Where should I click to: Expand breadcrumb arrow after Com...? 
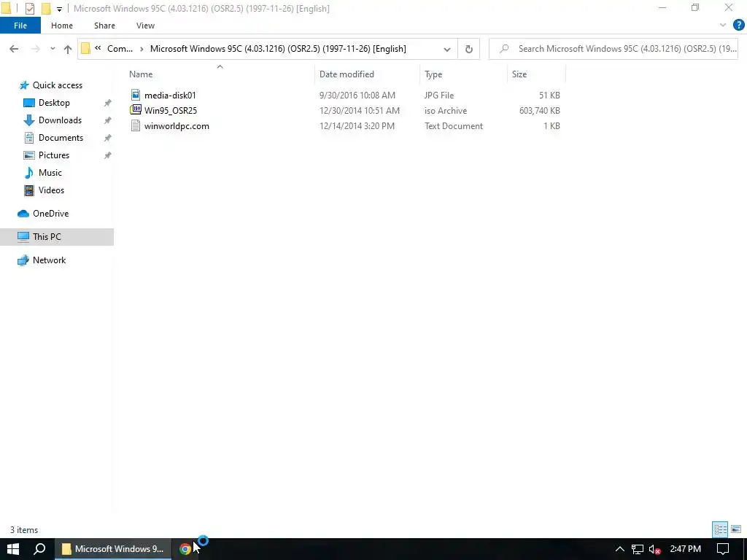tap(142, 49)
